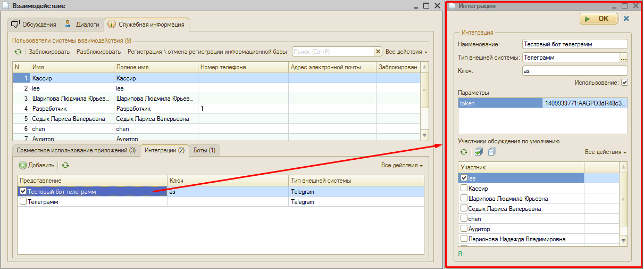
Task: Click the uncheck all participants icon
Action: click(492, 152)
